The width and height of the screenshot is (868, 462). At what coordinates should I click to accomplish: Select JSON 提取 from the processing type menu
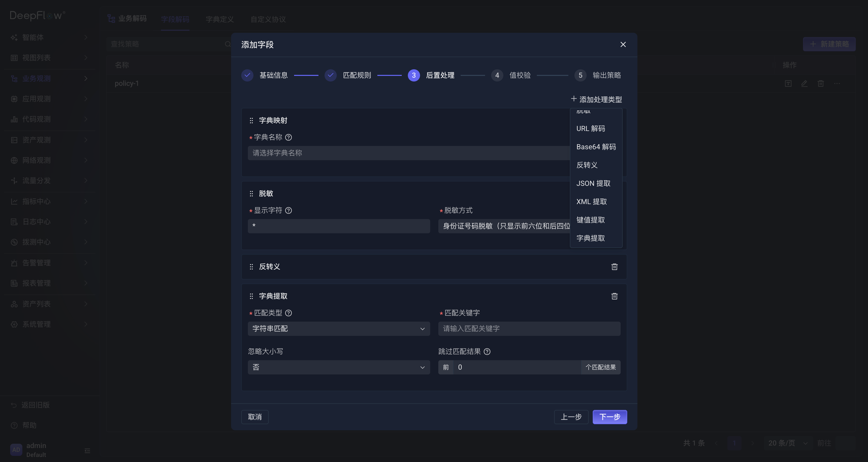coord(593,183)
